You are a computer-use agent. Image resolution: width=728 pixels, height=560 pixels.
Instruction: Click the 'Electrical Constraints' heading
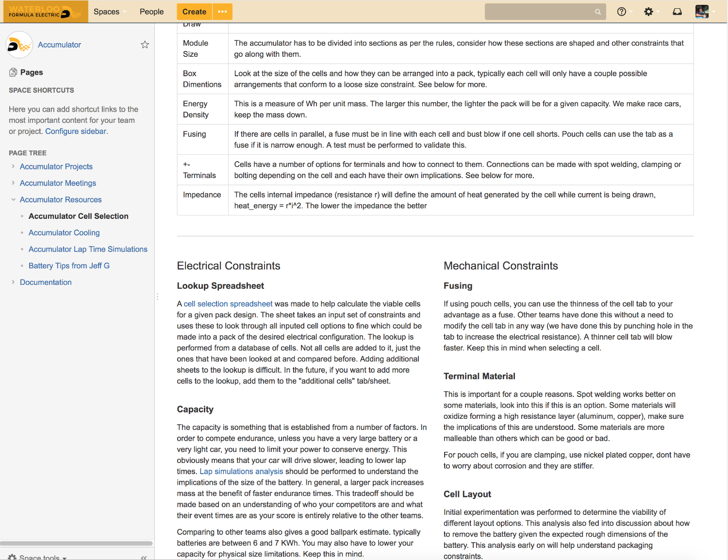point(229,266)
